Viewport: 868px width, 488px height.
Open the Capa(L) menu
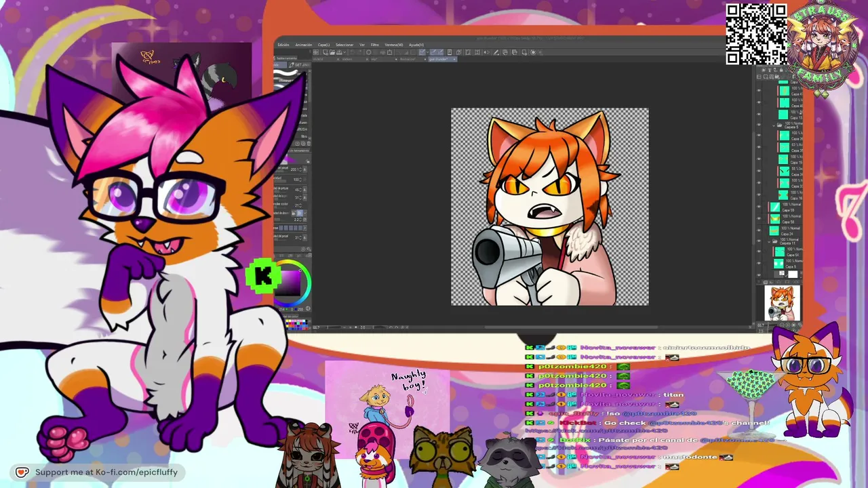324,45
